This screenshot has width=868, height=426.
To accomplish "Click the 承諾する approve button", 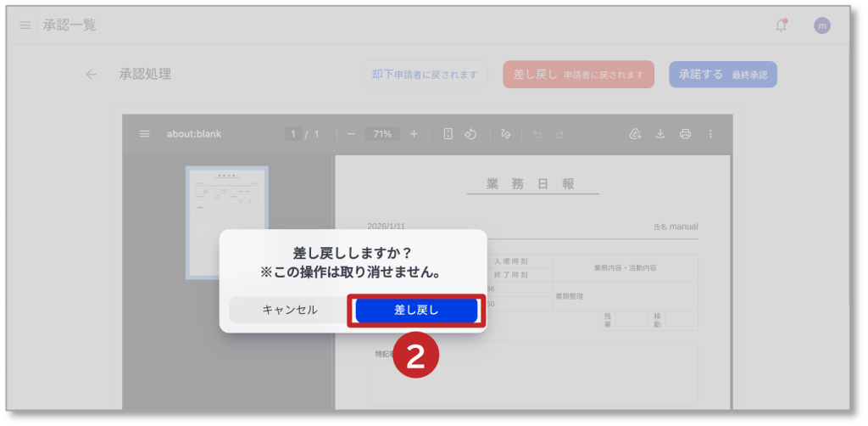I will pyautogui.click(x=722, y=75).
